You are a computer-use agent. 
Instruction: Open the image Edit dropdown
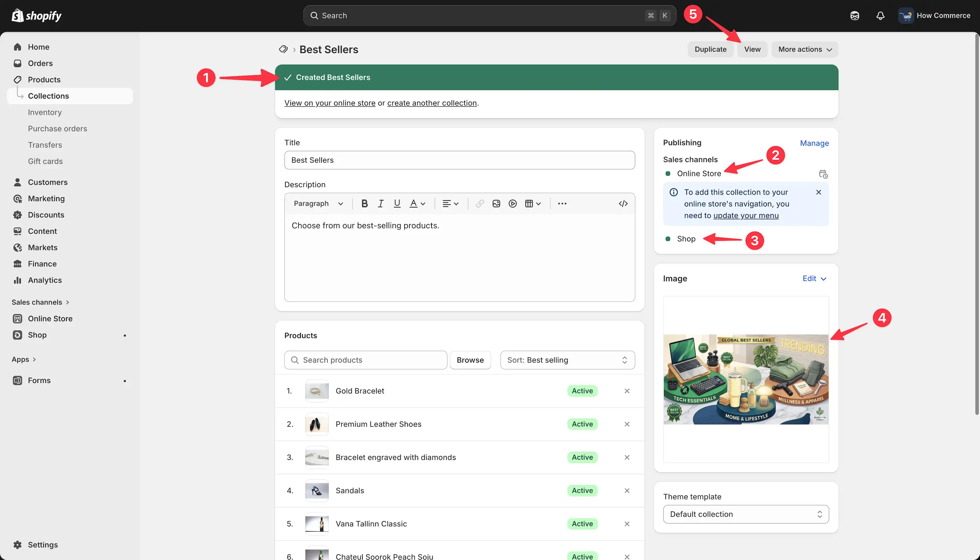pyautogui.click(x=814, y=278)
